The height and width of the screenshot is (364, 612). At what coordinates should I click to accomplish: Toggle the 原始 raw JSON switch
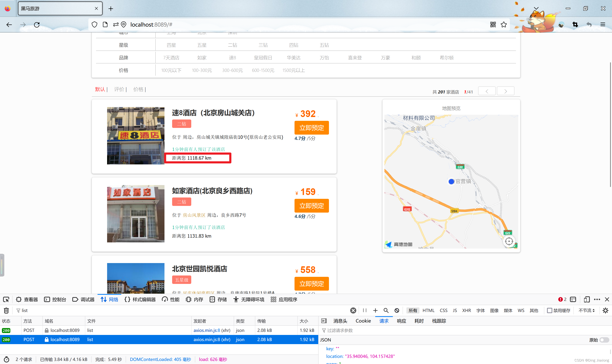coord(604,340)
